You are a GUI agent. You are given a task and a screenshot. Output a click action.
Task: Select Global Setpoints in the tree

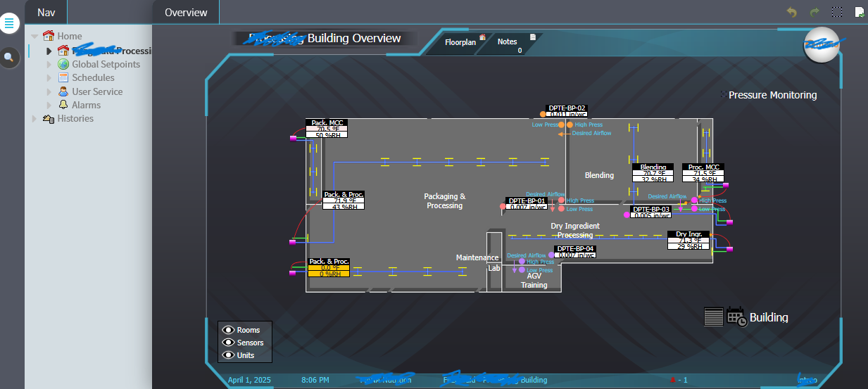[106, 64]
